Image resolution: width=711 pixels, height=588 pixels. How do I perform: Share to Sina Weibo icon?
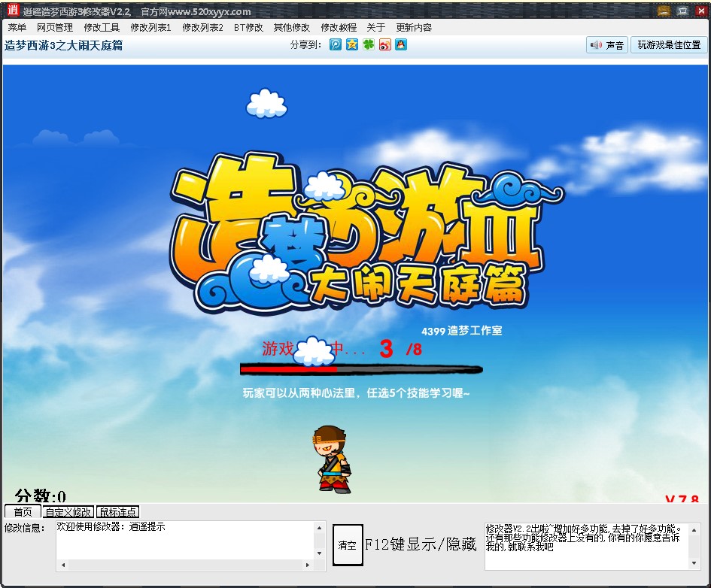tap(385, 45)
